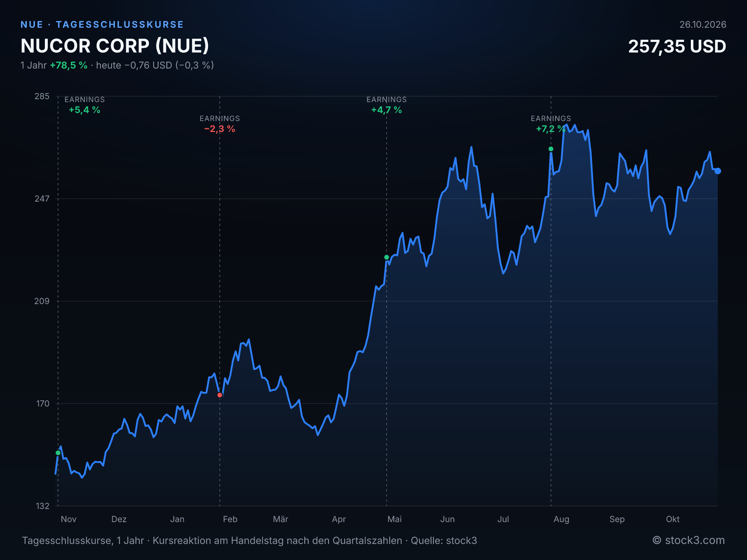The image size is (747, 560).
Task: Click the Jun month label on x-axis
Action: (448, 519)
